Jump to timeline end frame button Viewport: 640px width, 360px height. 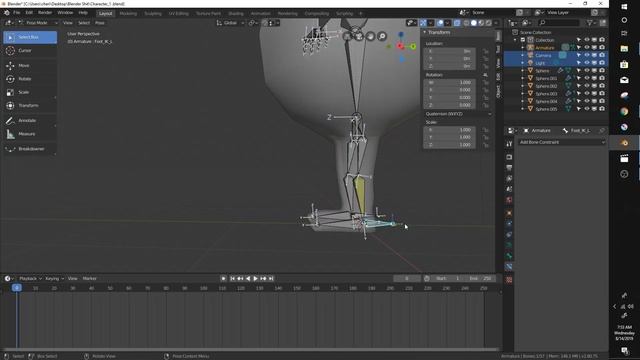(271, 278)
